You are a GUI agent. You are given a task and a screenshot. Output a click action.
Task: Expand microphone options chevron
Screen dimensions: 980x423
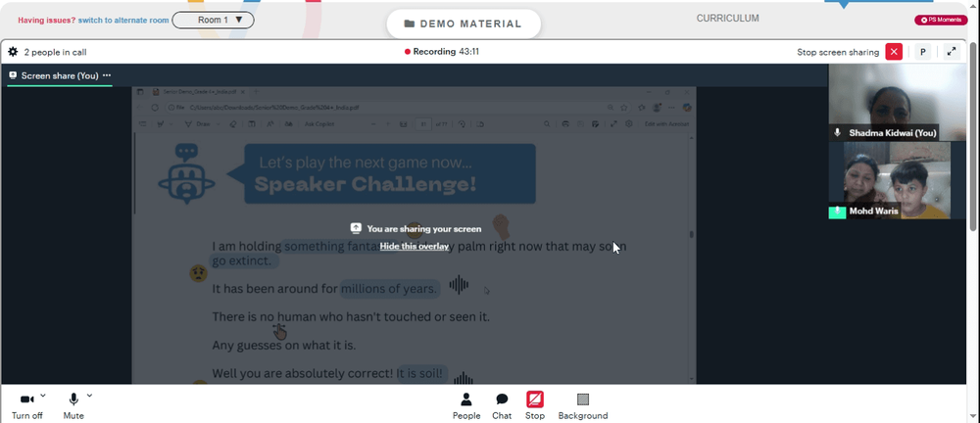(89, 395)
